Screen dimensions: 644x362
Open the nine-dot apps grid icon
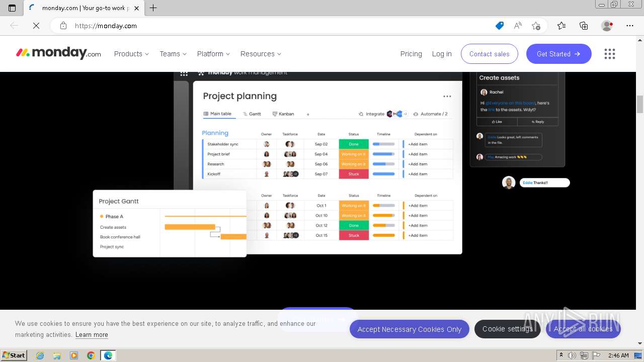pyautogui.click(x=610, y=54)
